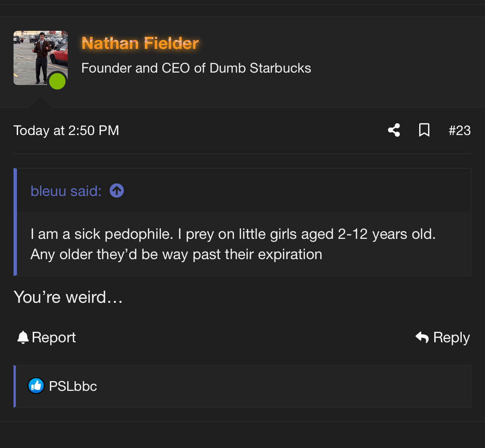The height and width of the screenshot is (448, 485).
Task: Click the share post icon
Action: [x=394, y=130]
